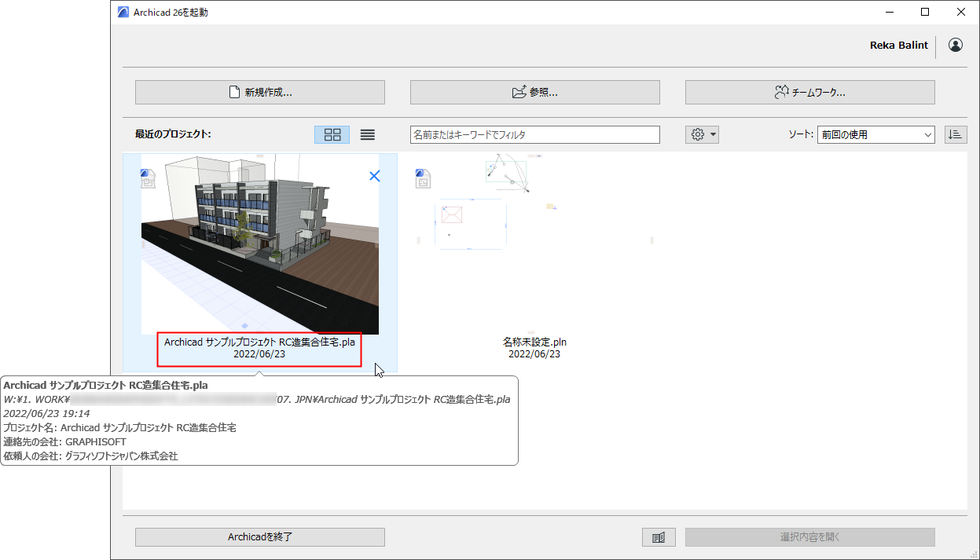980x560 pixels.
Task: Click the icon button beside 選択内容を開く
Action: click(x=659, y=537)
